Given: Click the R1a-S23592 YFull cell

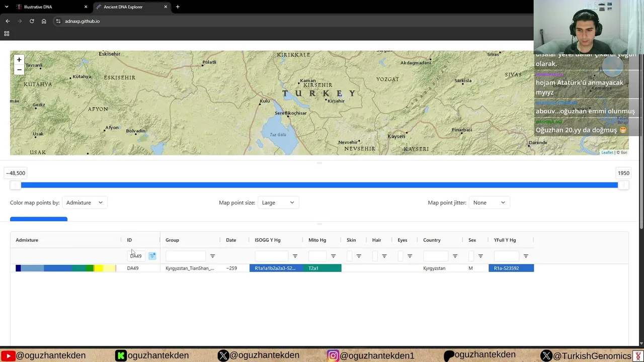Looking at the screenshot, I should pos(511,268).
